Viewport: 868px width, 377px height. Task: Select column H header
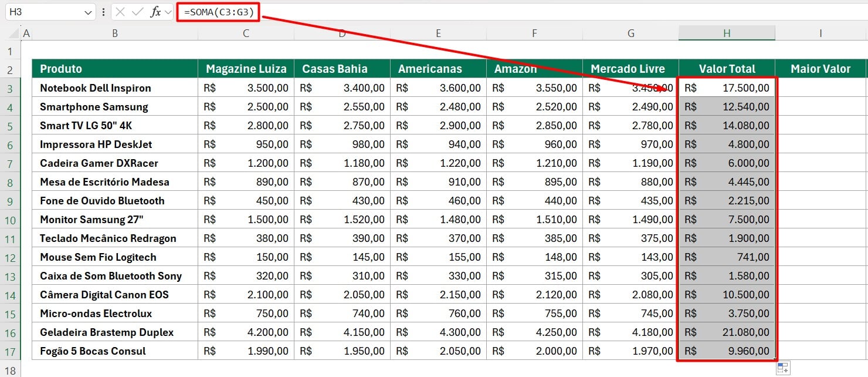click(x=727, y=33)
